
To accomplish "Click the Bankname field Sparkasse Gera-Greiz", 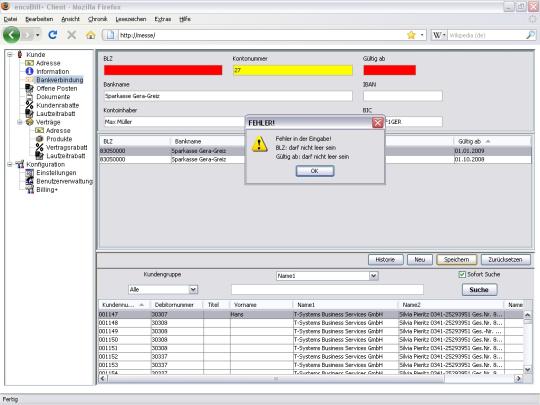I will click(228, 96).
